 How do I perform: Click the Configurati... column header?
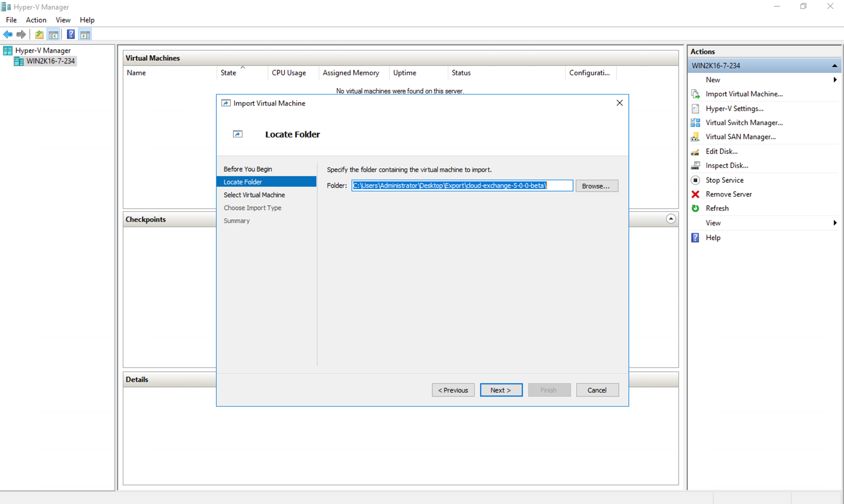click(x=591, y=73)
